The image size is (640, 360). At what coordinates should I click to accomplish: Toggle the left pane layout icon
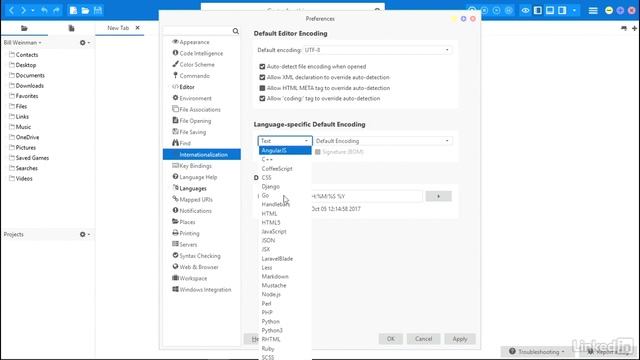tap(538, 10)
